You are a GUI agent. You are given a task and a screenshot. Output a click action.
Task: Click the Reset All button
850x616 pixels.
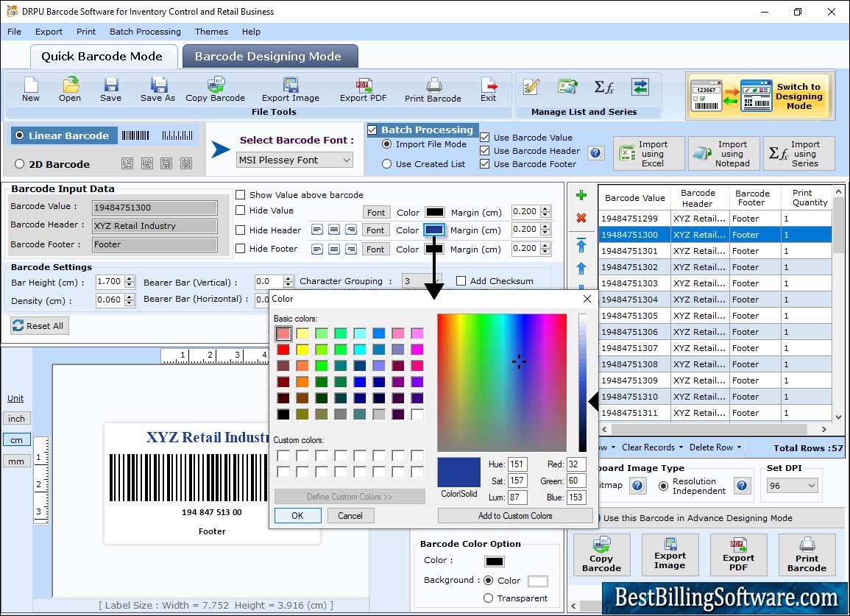pos(40,325)
